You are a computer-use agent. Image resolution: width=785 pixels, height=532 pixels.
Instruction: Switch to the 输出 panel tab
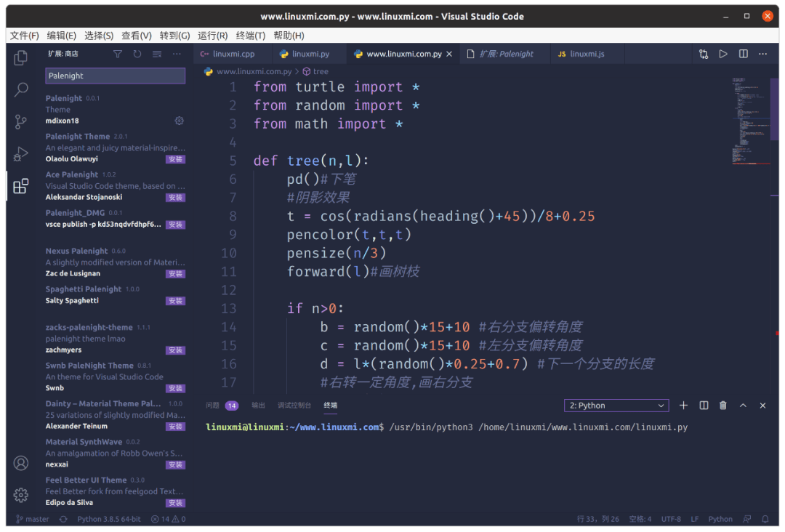coord(258,406)
